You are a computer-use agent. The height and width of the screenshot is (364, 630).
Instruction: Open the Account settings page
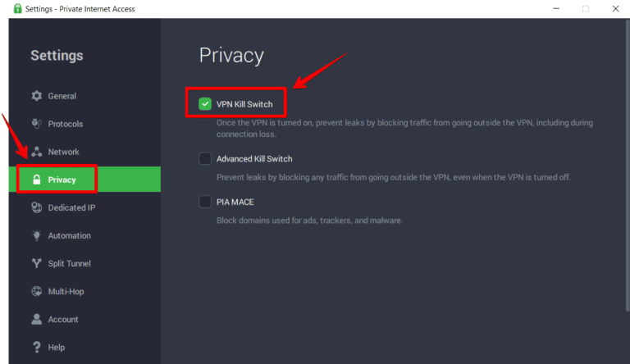(63, 319)
